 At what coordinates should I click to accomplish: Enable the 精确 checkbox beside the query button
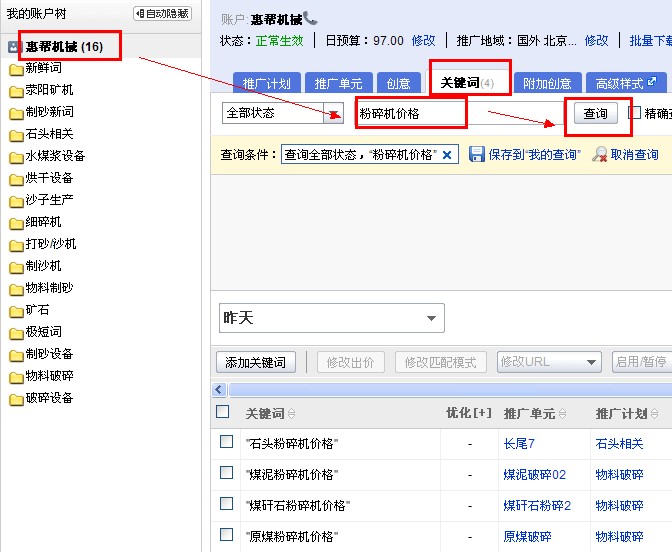(635, 112)
